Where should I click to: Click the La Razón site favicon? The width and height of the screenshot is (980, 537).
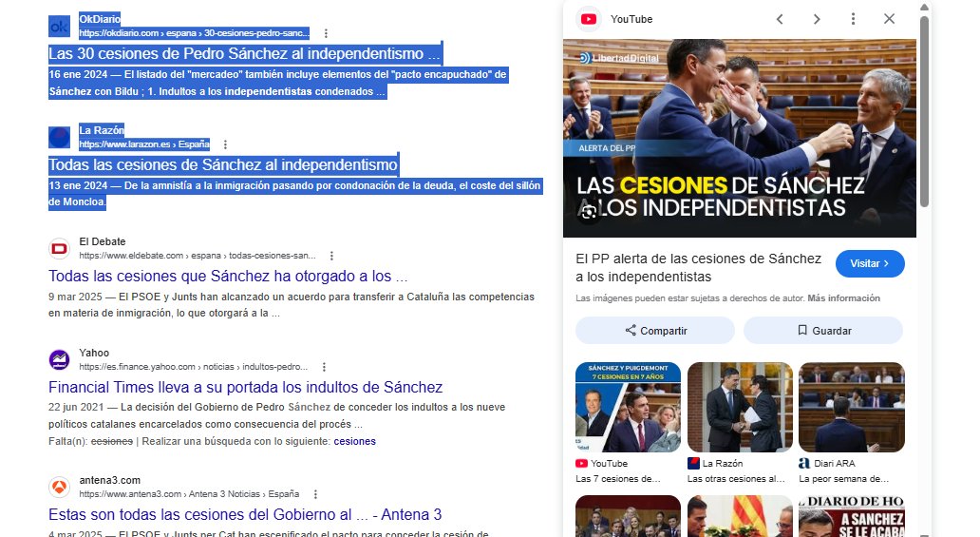point(60,137)
